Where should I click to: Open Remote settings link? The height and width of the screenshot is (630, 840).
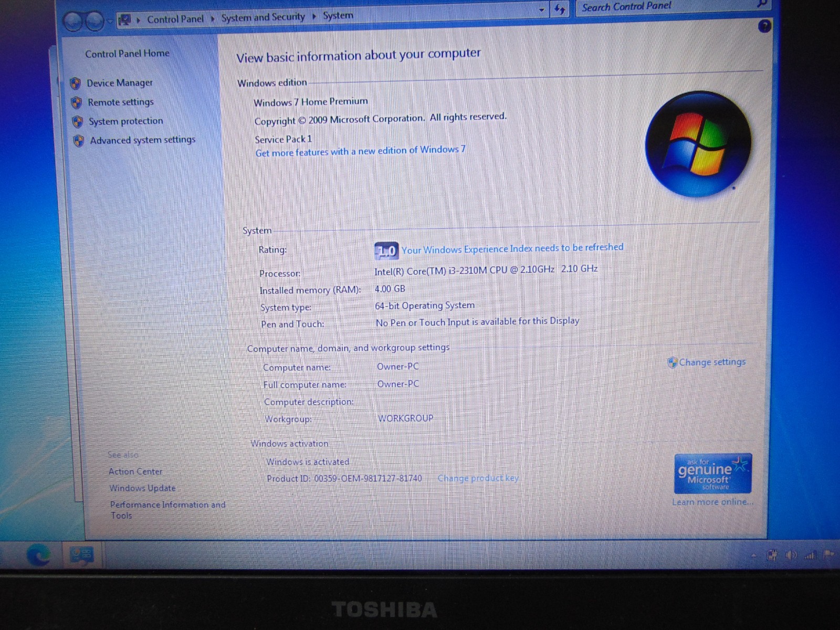[x=121, y=102]
